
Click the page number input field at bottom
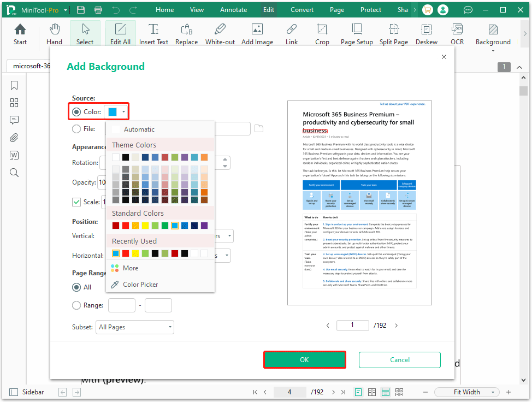coord(290,392)
